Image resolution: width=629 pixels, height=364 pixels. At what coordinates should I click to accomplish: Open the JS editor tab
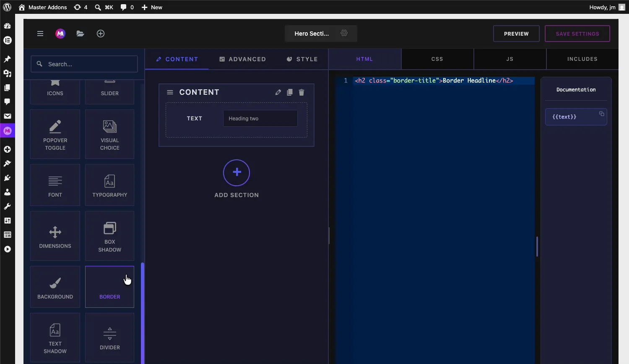click(x=510, y=59)
